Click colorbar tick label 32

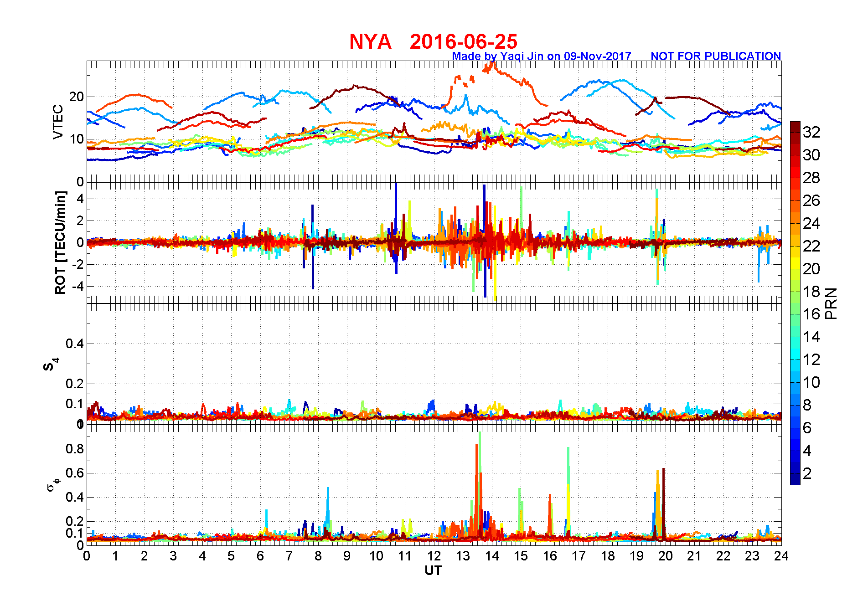811,132
